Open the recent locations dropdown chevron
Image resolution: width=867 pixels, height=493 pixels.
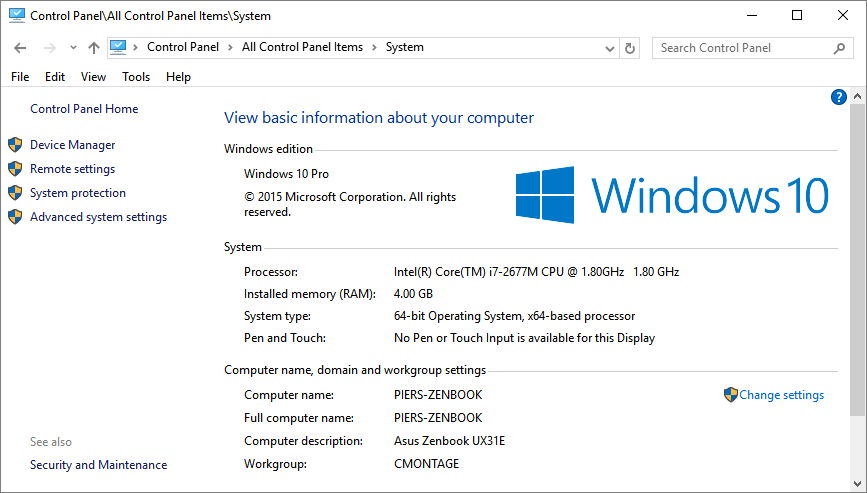[x=73, y=48]
